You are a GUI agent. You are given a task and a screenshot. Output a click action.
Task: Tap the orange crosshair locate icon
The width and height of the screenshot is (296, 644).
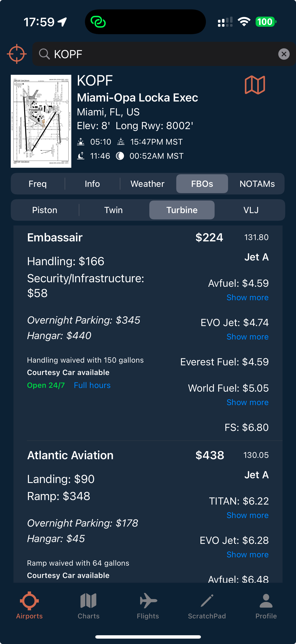[17, 54]
